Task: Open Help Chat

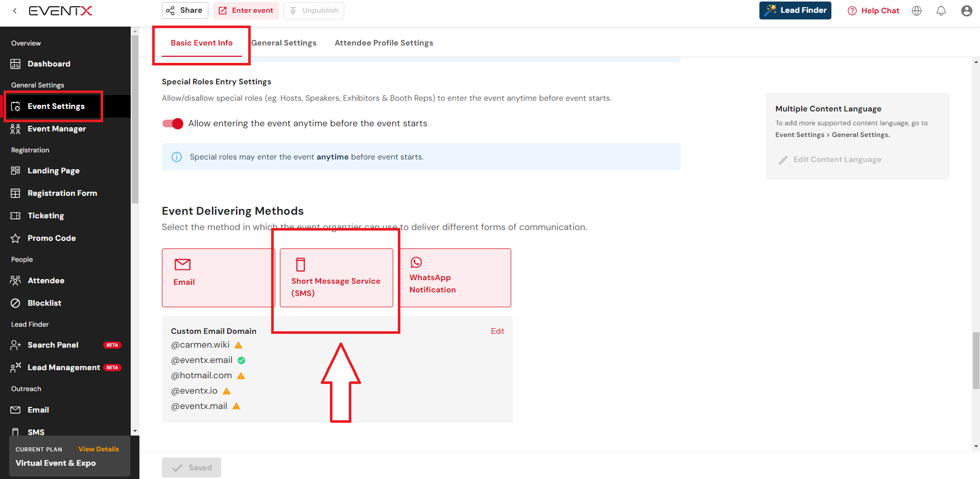Action: coord(874,11)
